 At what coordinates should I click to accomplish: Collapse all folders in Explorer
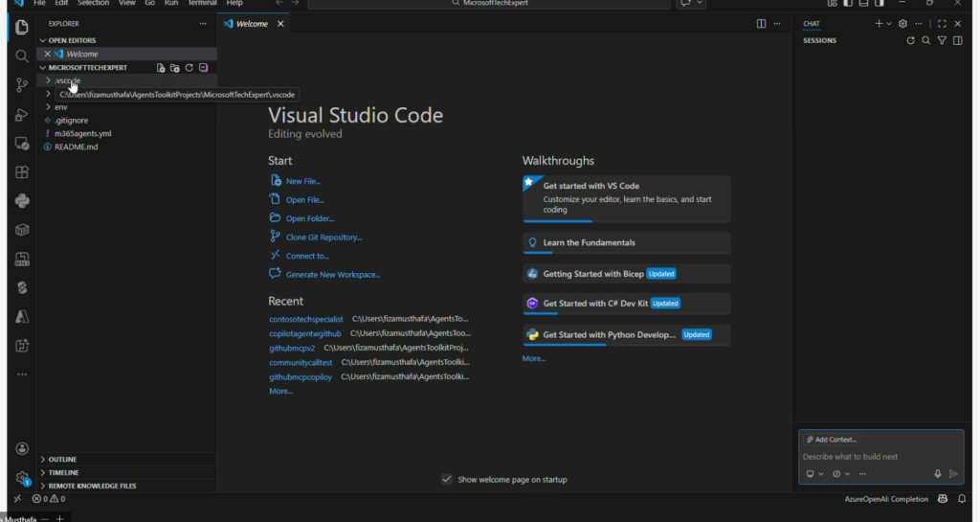click(x=204, y=68)
